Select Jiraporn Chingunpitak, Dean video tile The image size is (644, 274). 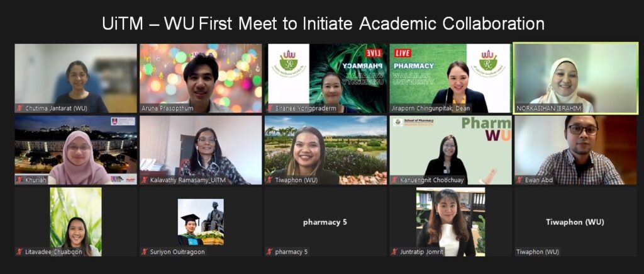click(450, 78)
